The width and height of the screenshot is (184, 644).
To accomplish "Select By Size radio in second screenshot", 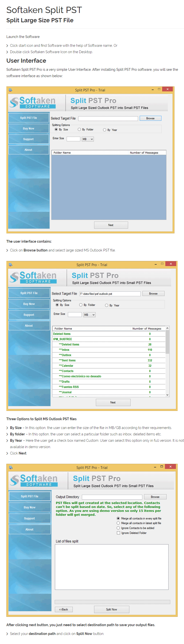I will pyautogui.click(x=57, y=305).
